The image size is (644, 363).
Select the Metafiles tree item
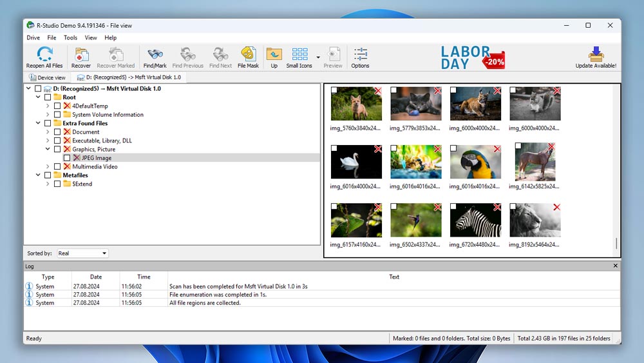[75, 175]
